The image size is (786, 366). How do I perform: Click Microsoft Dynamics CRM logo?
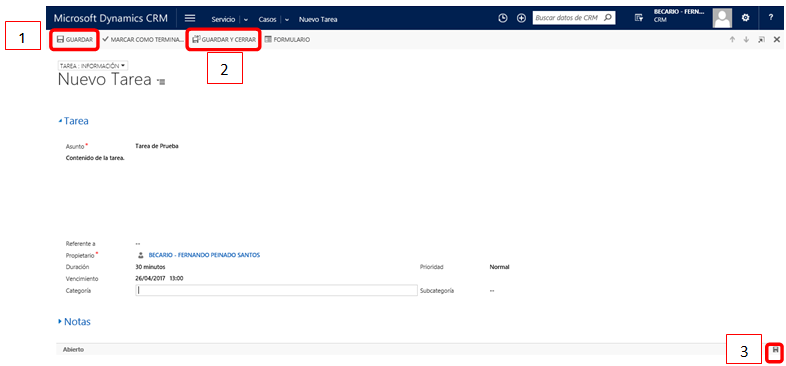point(111,19)
